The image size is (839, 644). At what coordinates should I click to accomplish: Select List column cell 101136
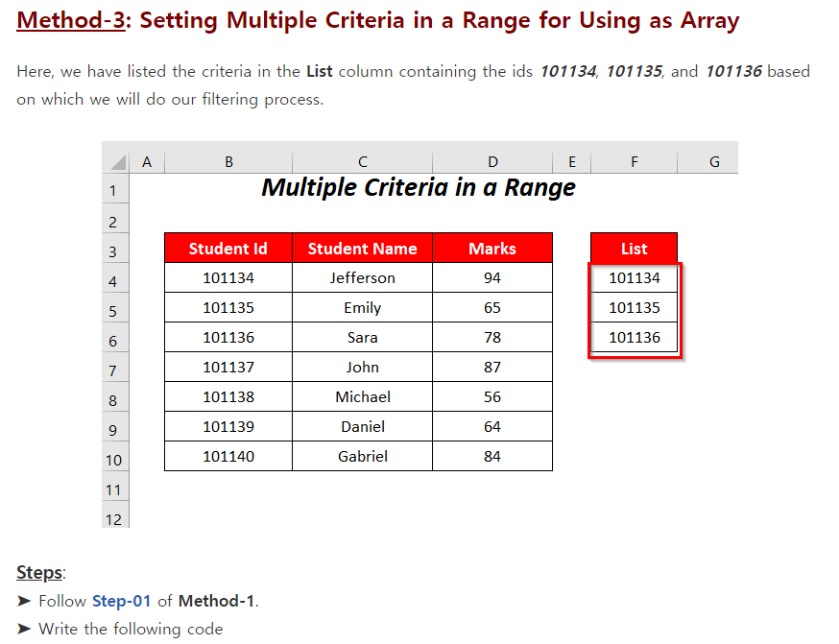[x=635, y=338]
